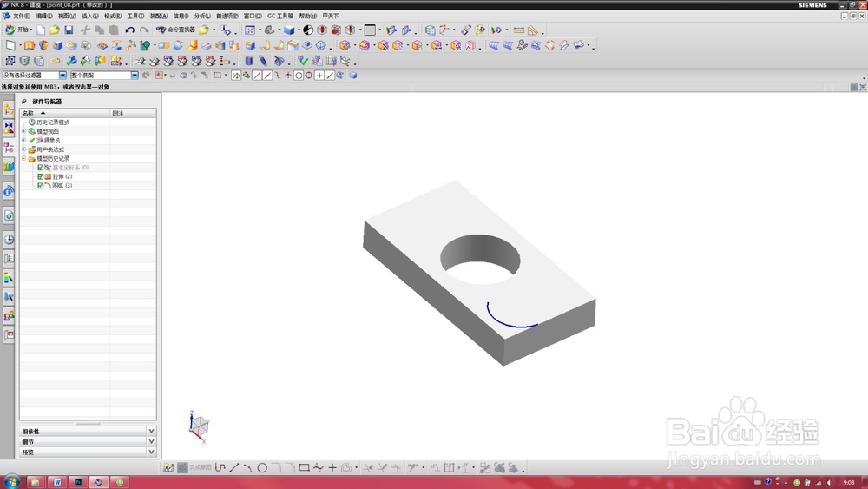The width and height of the screenshot is (868, 489).
Task: Toggle the end point snap option
Action: coord(257,76)
